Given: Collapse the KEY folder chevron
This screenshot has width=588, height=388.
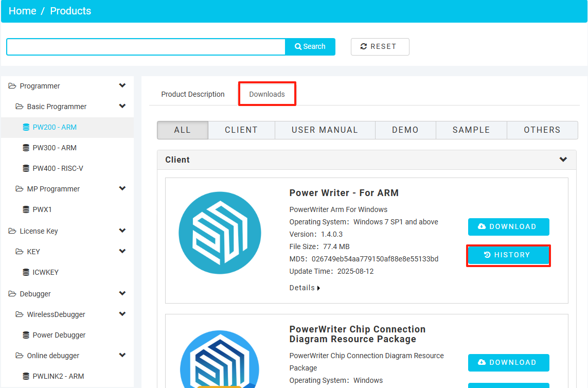Looking at the screenshot, I should [122, 251].
